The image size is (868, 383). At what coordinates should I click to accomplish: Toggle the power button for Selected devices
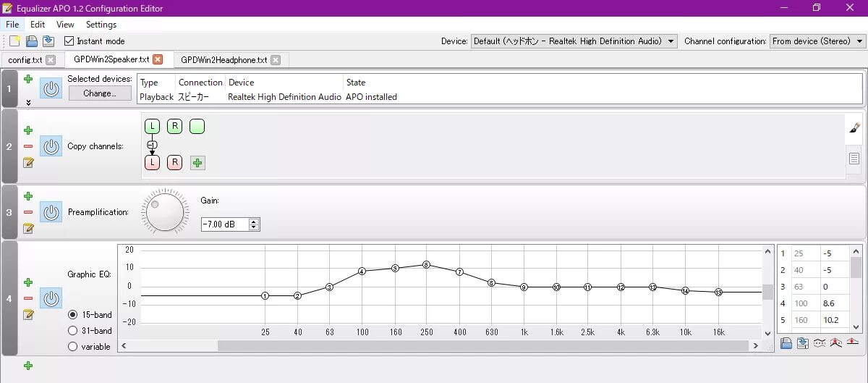tap(51, 89)
